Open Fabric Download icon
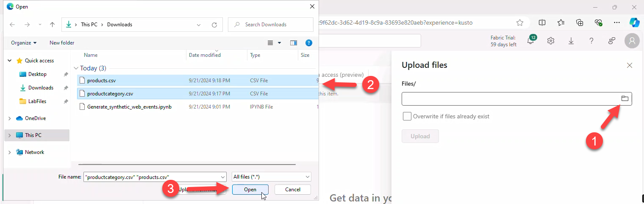 [571, 41]
